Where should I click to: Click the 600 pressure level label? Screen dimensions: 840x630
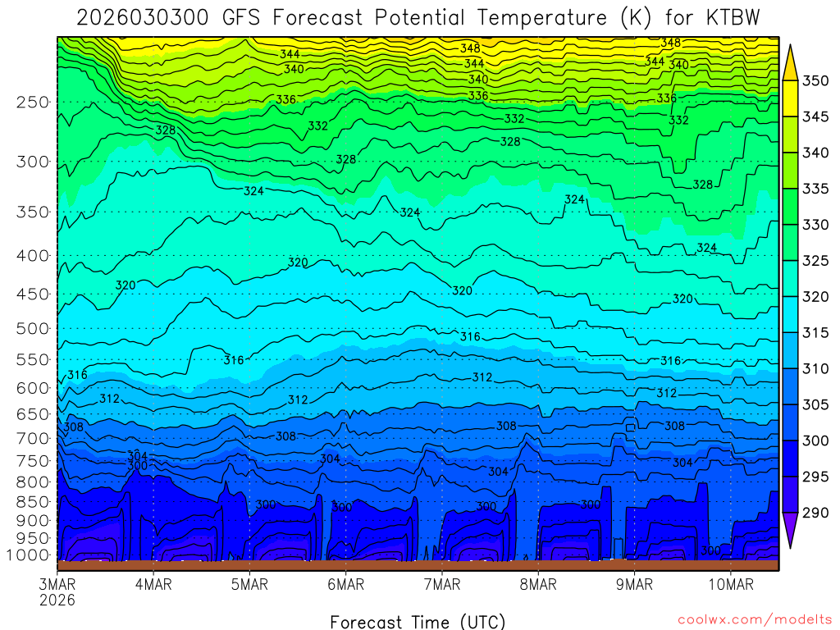click(x=33, y=388)
